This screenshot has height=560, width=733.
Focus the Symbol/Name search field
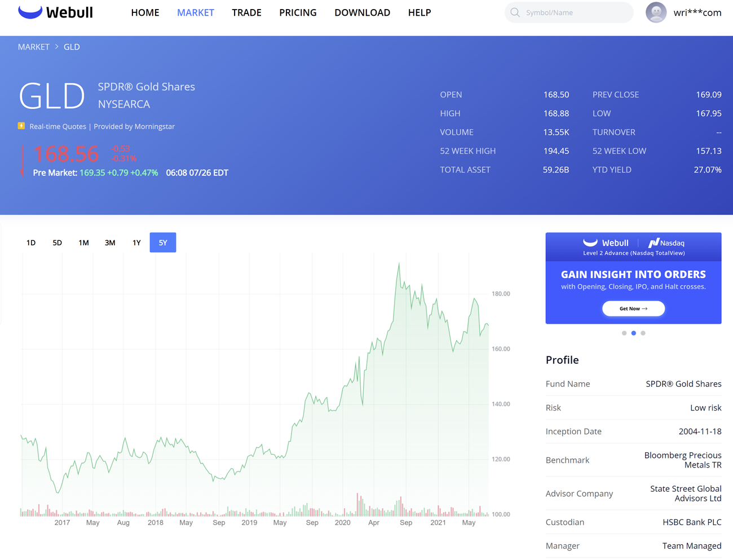(569, 12)
